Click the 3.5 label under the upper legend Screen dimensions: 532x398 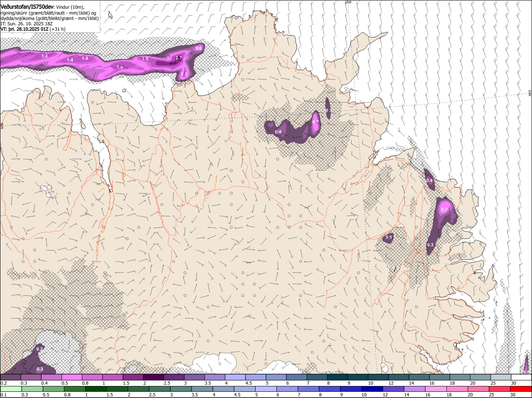point(208,383)
